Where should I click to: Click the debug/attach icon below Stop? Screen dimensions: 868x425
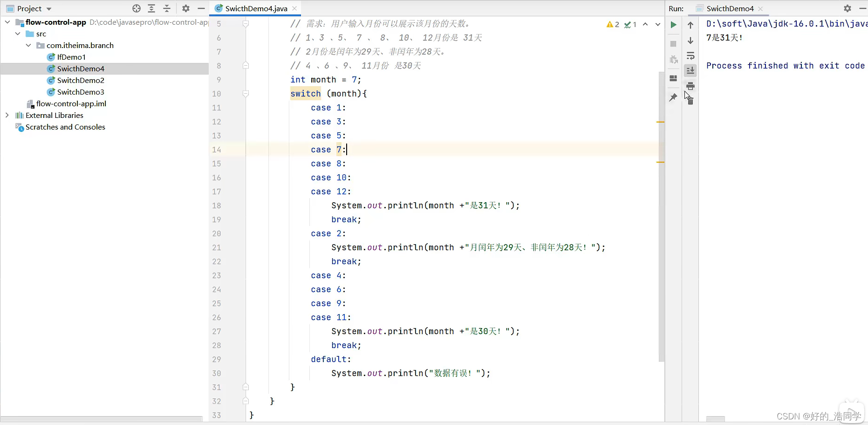pyautogui.click(x=673, y=60)
